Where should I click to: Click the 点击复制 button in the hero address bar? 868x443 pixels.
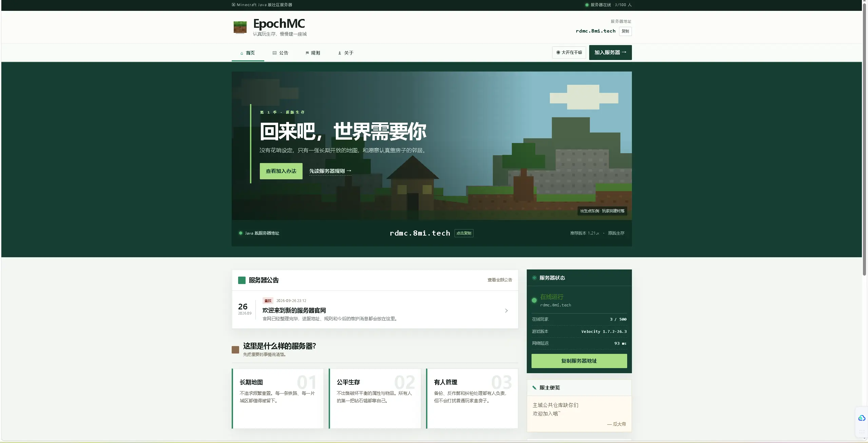tap(464, 233)
